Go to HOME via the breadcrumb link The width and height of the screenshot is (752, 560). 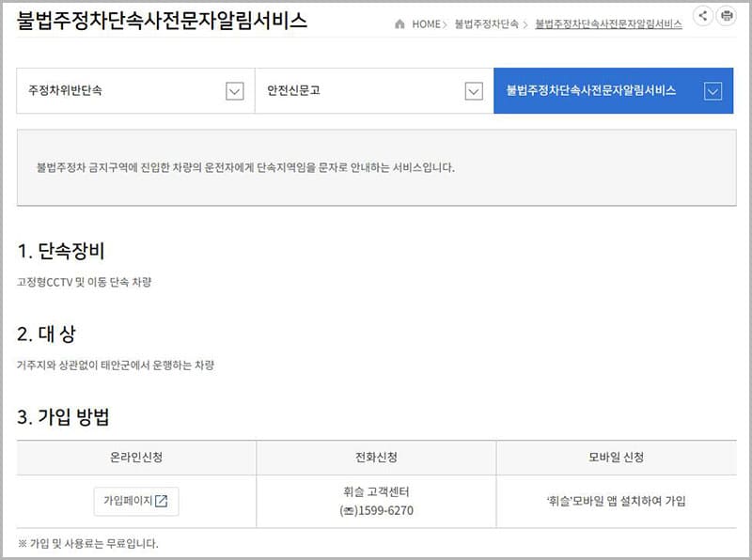coord(425,24)
